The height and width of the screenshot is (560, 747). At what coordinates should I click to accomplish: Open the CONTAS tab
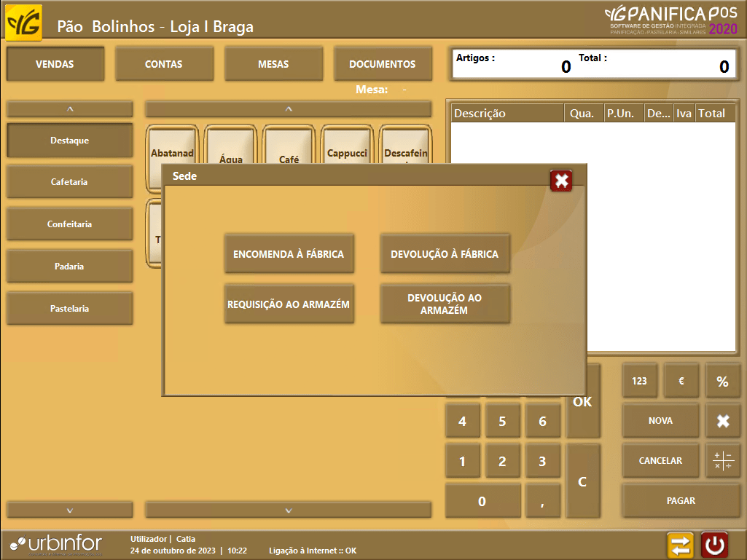164,64
